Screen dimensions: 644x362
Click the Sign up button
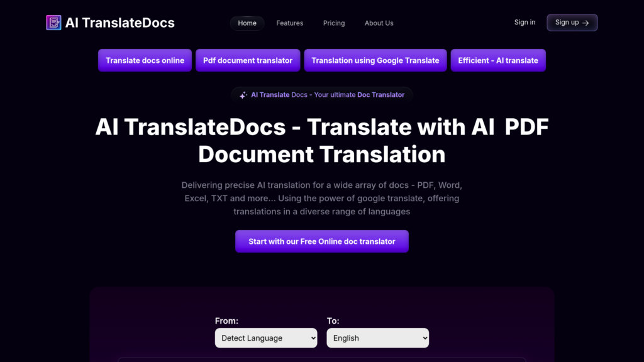(x=572, y=23)
